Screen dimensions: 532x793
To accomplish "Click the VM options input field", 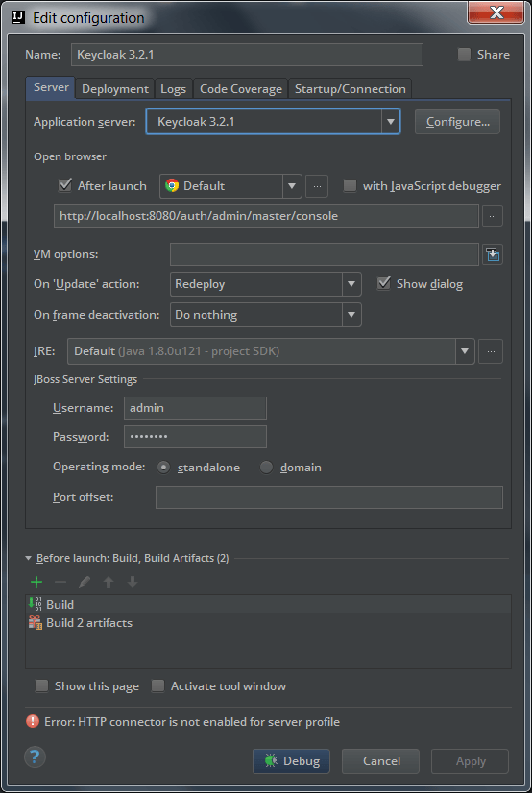I will tap(325, 254).
